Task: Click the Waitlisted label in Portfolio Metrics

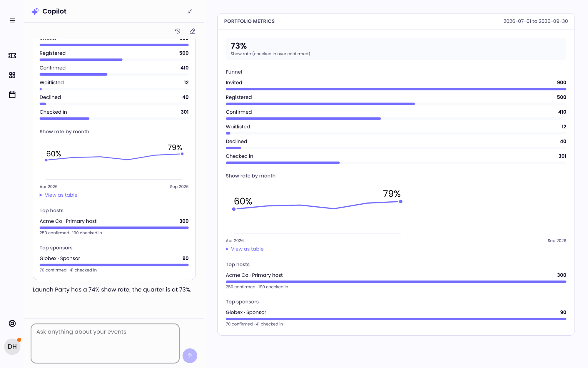Action: (x=238, y=127)
